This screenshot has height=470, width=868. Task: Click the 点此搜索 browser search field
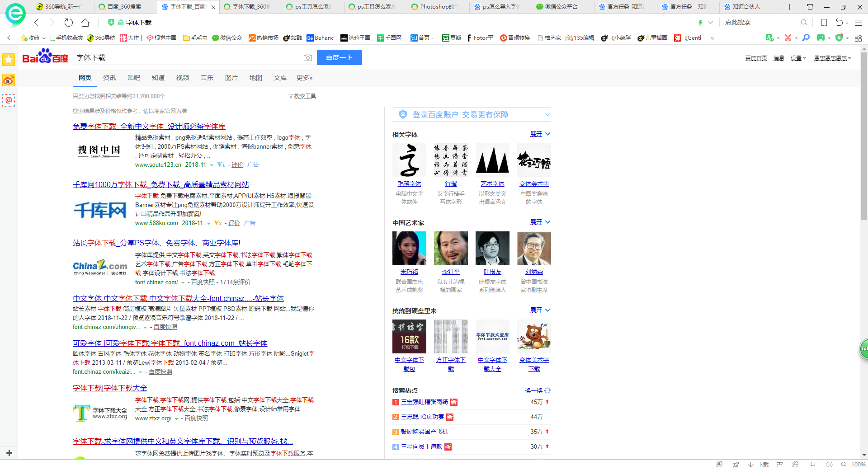[761, 23]
